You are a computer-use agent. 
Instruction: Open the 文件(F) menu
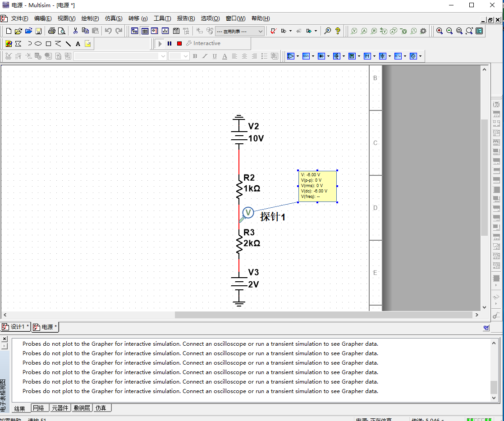[x=19, y=18]
